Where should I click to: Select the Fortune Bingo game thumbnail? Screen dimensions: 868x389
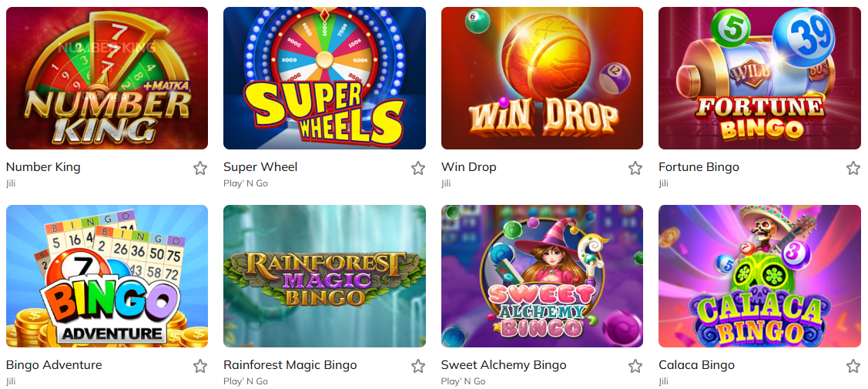click(759, 78)
